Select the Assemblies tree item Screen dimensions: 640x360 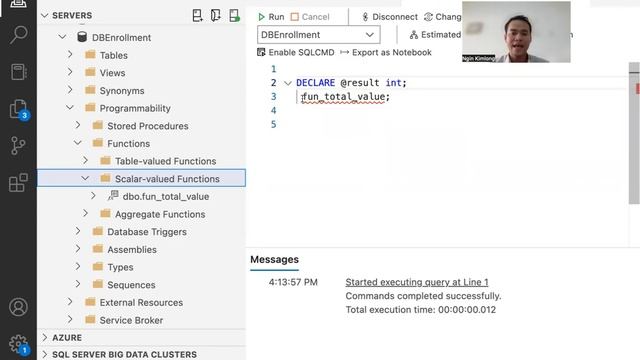pyautogui.click(x=141, y=249)
